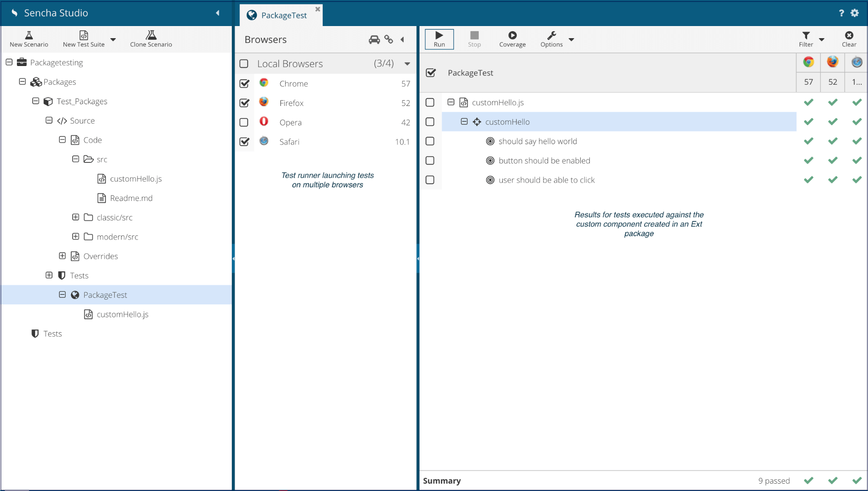Open the Filter dropdown arrow
Image resolution: width=868 pixels, height=491 pixels.
click(x=822, y=40)
